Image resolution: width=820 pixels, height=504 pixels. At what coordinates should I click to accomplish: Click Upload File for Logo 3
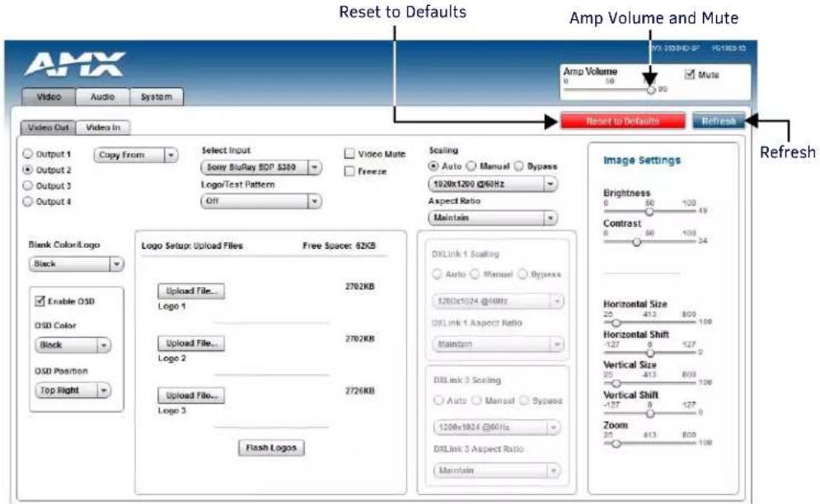coord(191,396)
